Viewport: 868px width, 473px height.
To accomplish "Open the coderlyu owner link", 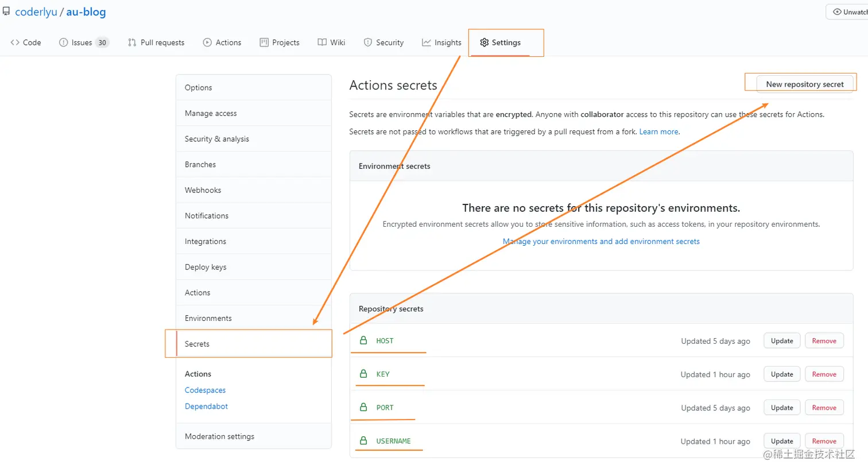I will tap(36, 12).
